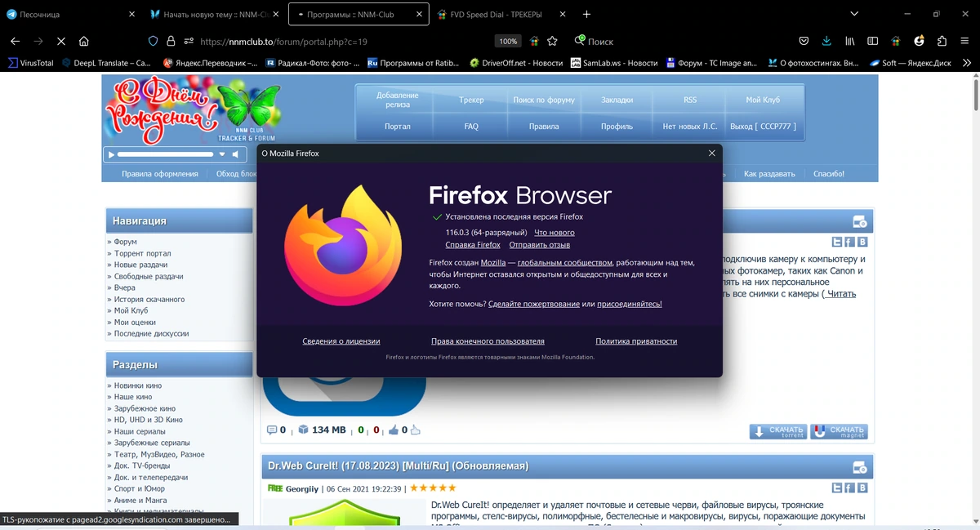The height and width of the screenshot is (530, 980).
Task: Close the About Mozilla Firefox dialog
Action: click(711, 153)
